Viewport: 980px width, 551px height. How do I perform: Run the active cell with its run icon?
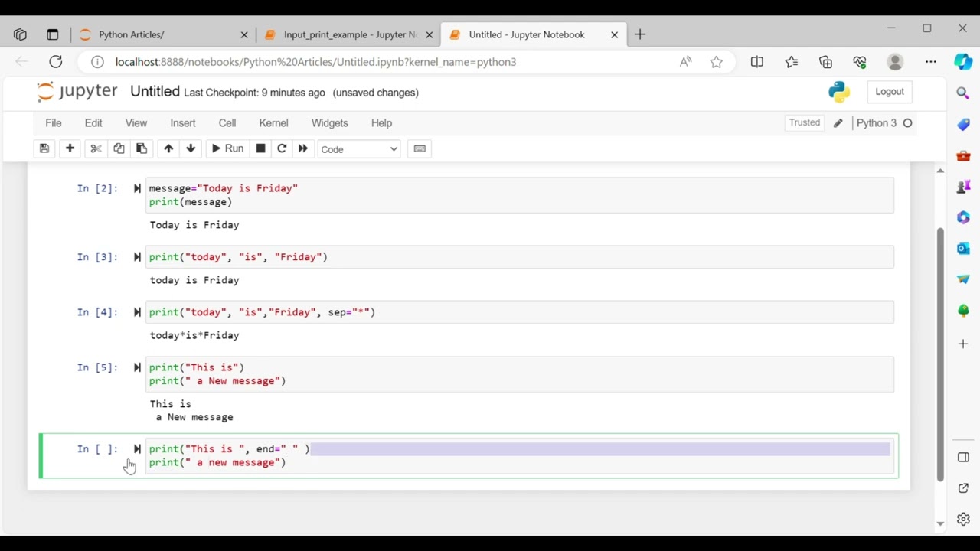(x=137, y=449)
